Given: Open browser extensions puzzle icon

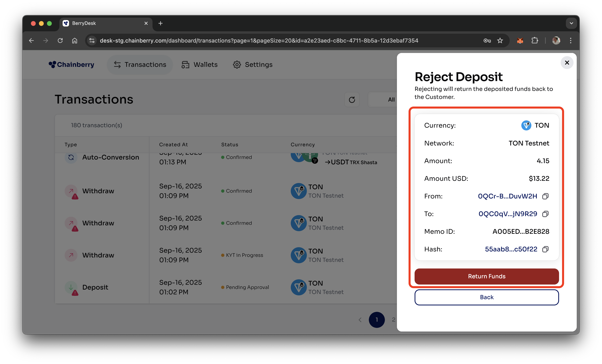Looking at the screenshot, I should point(535,41).
